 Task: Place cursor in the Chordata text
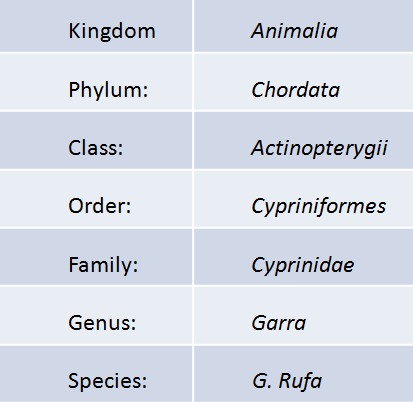click(296, 90)
